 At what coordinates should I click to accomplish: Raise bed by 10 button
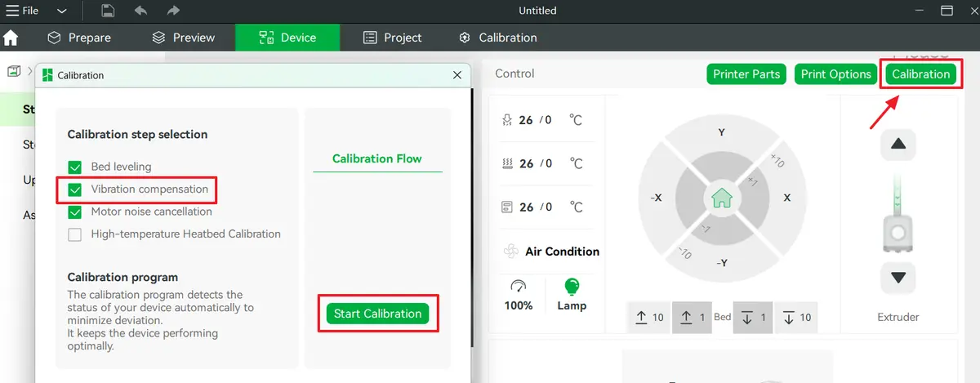[650, 318]
